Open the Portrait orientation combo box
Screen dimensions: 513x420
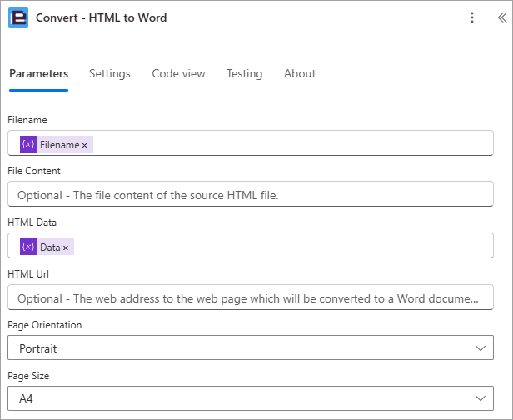tap(251, 347)
